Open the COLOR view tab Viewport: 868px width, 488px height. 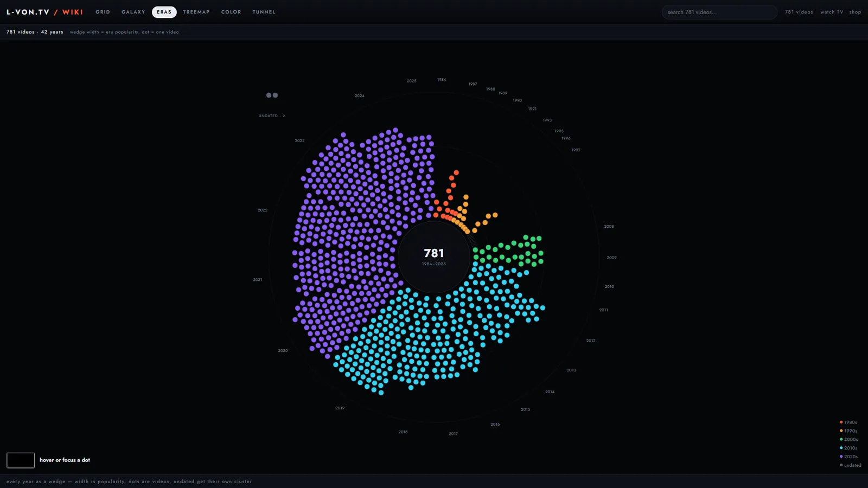[231, 12]
